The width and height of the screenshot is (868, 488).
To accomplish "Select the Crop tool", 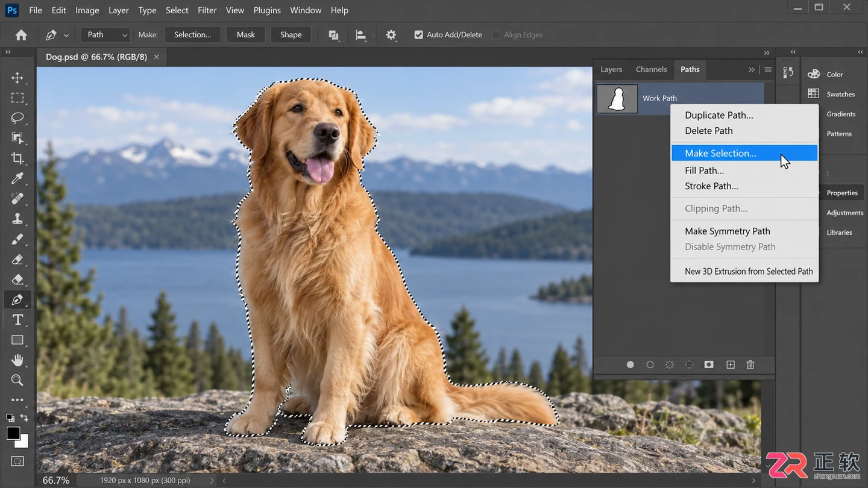I will (17, 158).
